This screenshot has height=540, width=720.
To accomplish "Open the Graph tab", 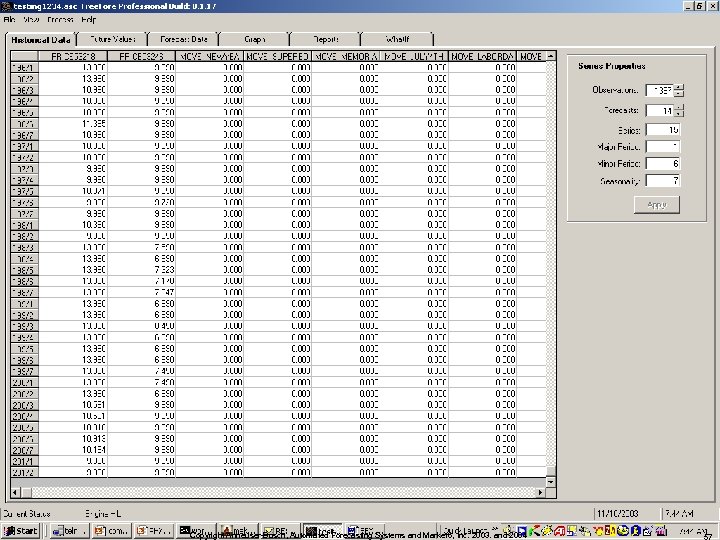I will tap(254, 39).
